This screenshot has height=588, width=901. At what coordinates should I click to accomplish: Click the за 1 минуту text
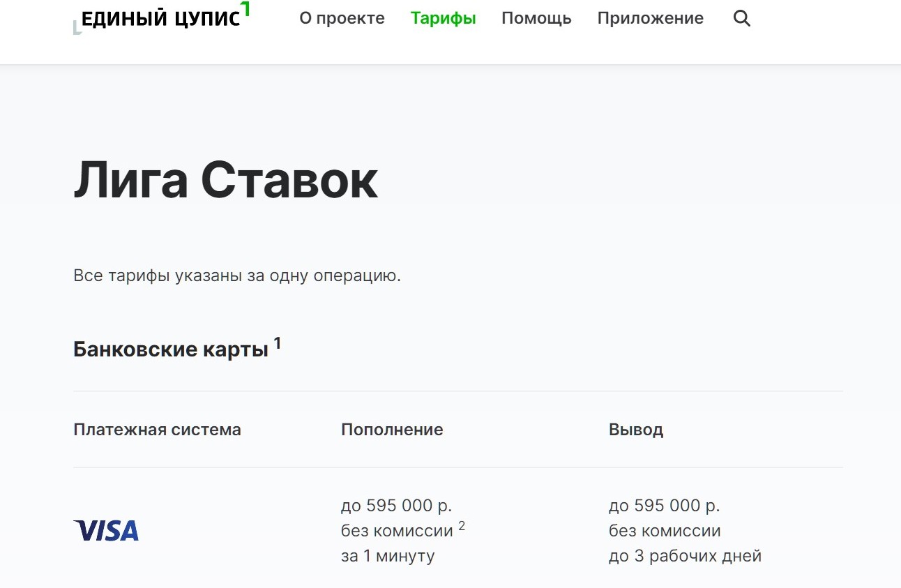click(388, 556)
